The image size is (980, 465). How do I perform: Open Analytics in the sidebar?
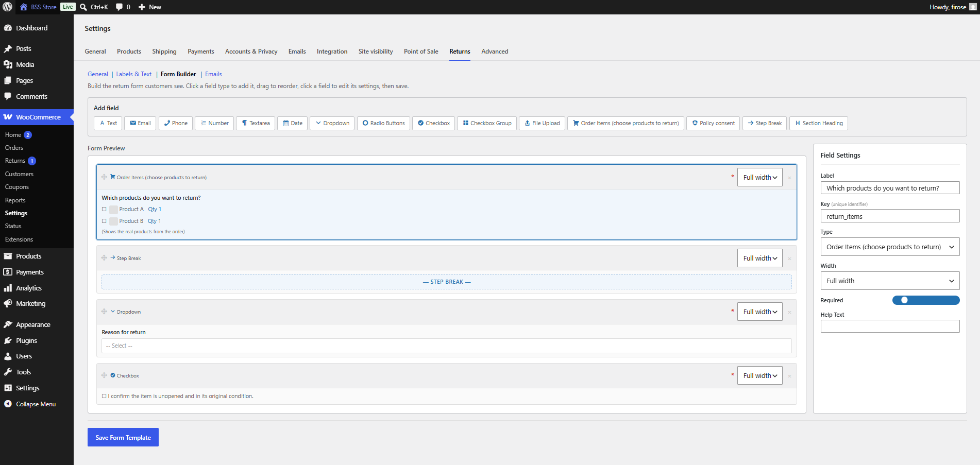click(37, 288)
